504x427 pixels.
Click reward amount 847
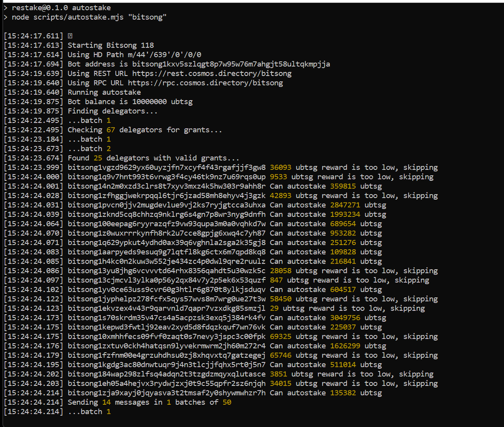pyautogui.click(x=276, y=280)
